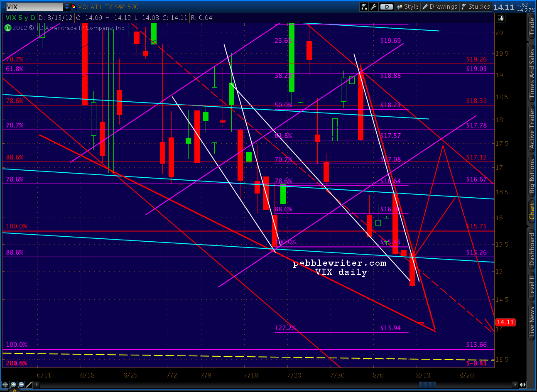Click the 127.2% Fibonacci label
Image resolution: width=537 pixels, height=392 pixels.
[285, 328]
